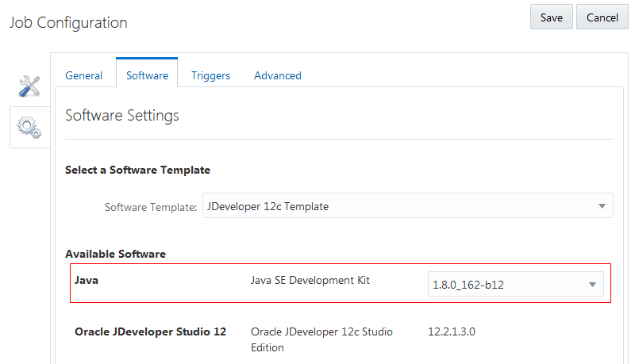This screenshot has height=364, width=635.
Task: Click the Save button
Action: (x=551, y=17)
